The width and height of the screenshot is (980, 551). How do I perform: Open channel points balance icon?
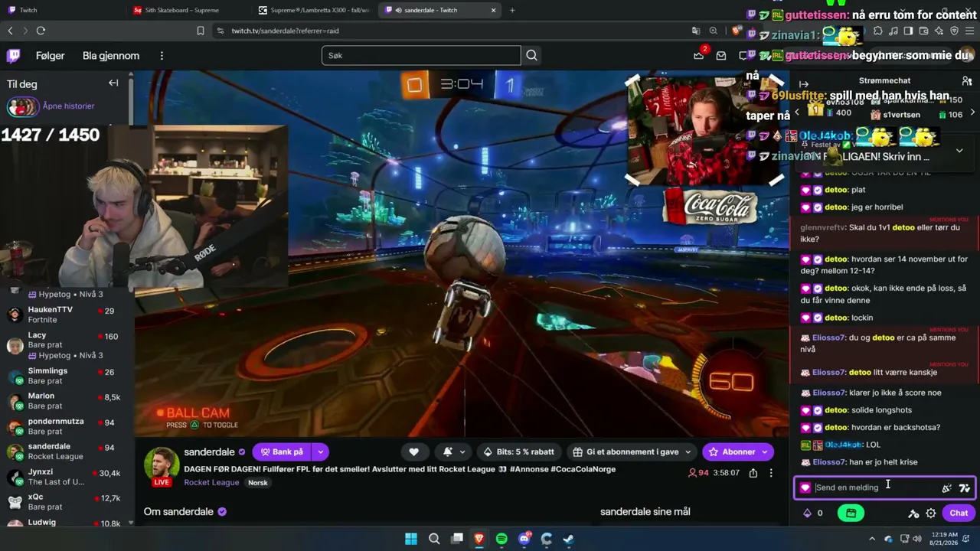[807, 514]
